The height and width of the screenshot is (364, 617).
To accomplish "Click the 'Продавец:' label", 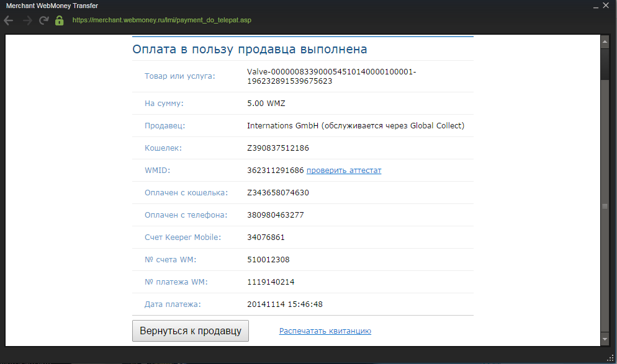I will click(165, 126).
